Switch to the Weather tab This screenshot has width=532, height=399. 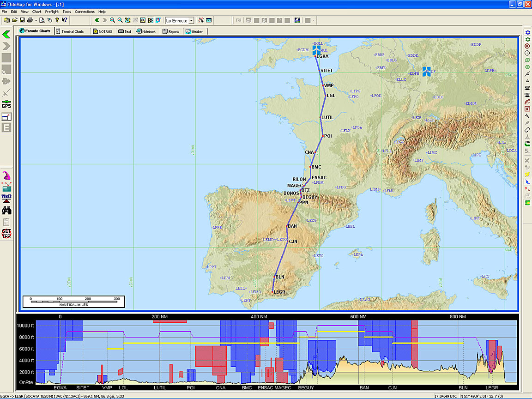click(195, 31)
